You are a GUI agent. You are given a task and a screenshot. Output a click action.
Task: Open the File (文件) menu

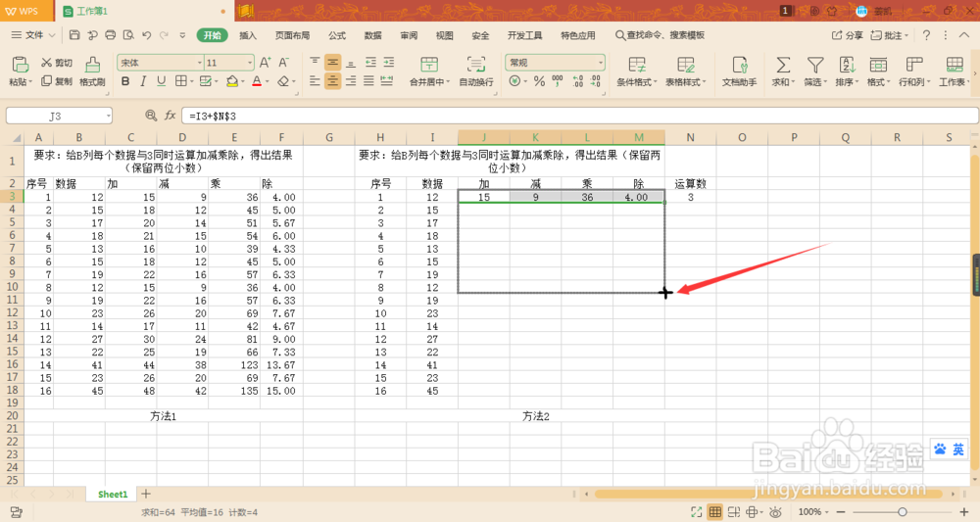[33, 35]
